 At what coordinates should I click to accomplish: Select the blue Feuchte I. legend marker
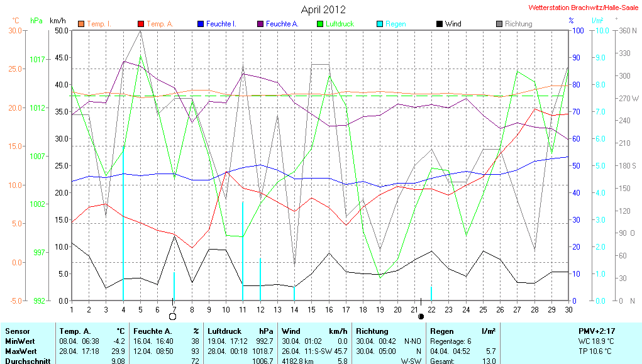tap(201, 24)
